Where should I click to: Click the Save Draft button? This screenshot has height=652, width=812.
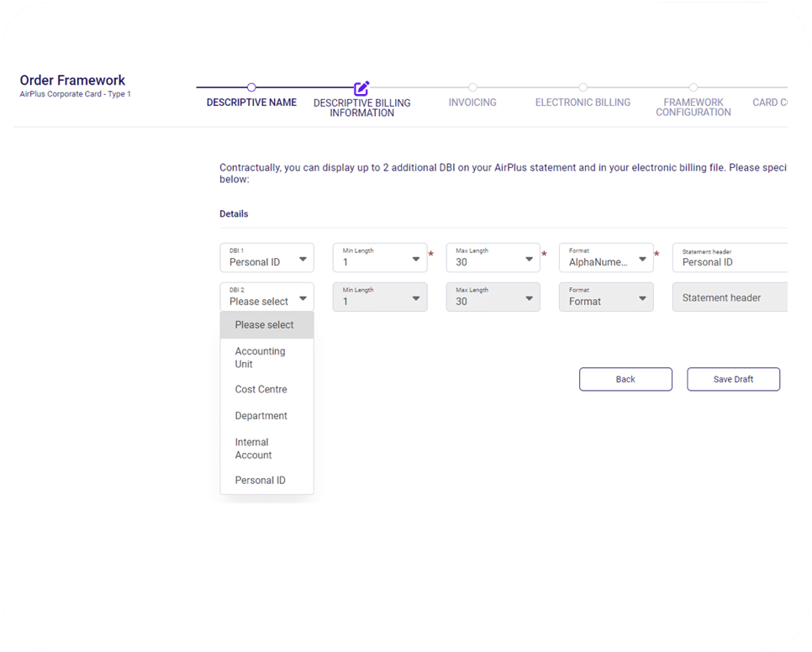click(733, 379)
